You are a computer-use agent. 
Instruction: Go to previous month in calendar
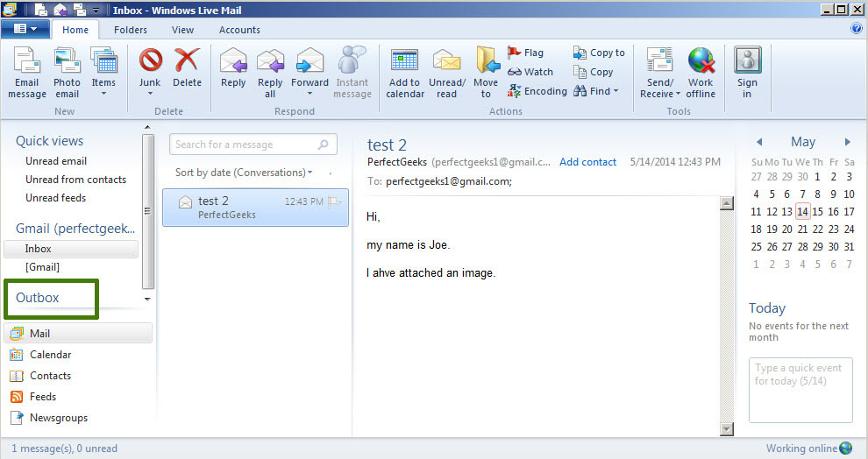(x=759, y=142)
